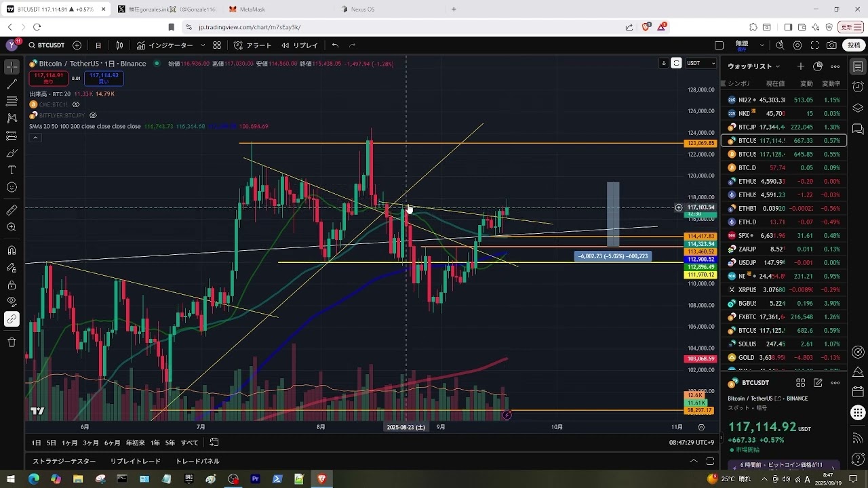Pick the Text tool in left toolbar
The image size is (868, 488).
pyautogui.click(x=12, y=170)
